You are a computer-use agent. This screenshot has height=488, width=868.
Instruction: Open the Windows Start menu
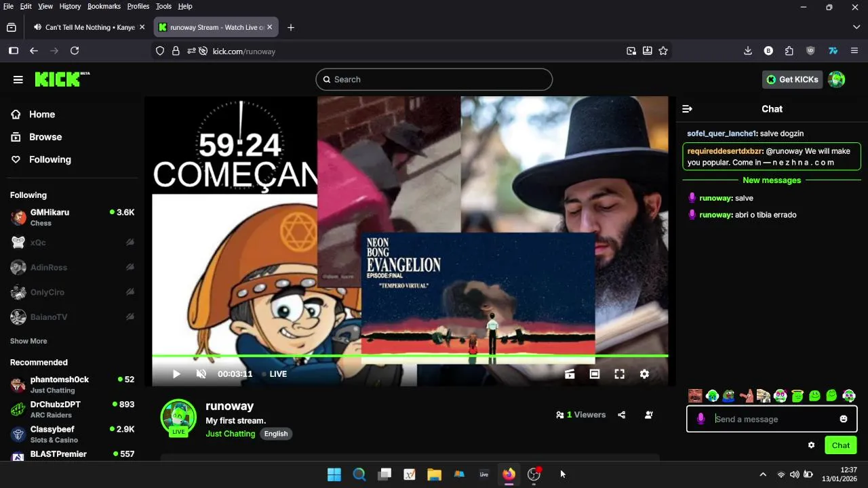334,474
